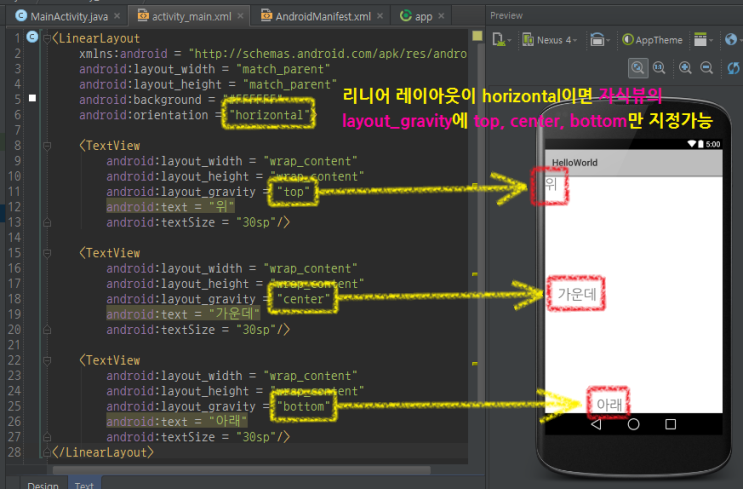
Task: Click the HelloWorld title bar in the preview
Action: click(634, 163)
